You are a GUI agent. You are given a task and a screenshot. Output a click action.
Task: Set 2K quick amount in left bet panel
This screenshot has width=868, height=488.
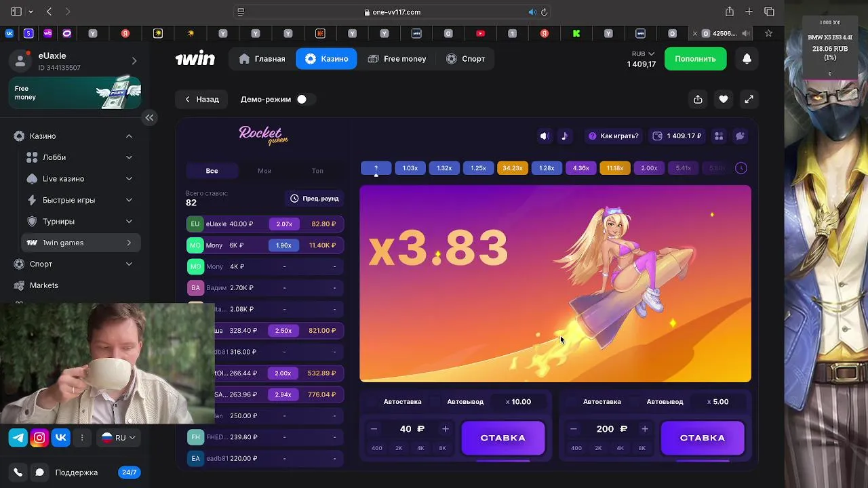[399, 448]
